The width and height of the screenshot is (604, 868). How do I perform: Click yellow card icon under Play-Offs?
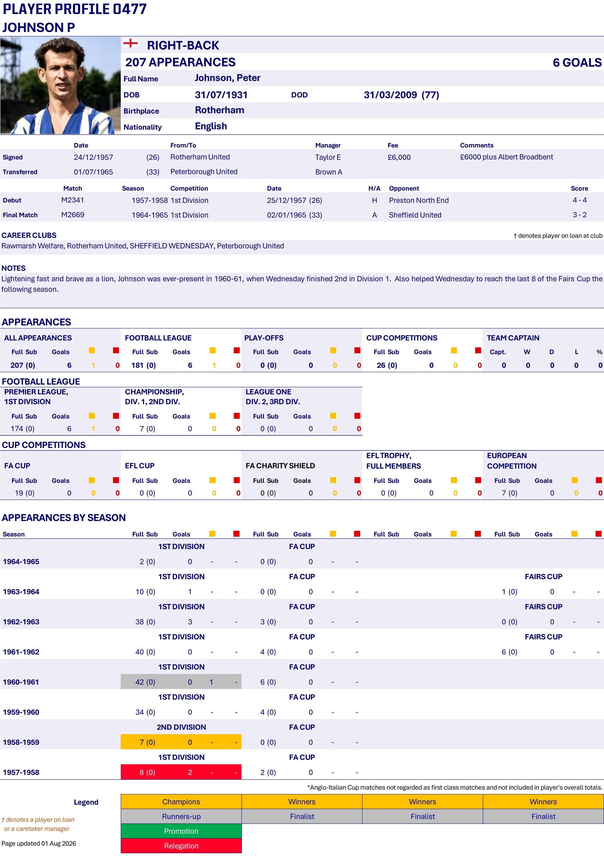(333, 350)
